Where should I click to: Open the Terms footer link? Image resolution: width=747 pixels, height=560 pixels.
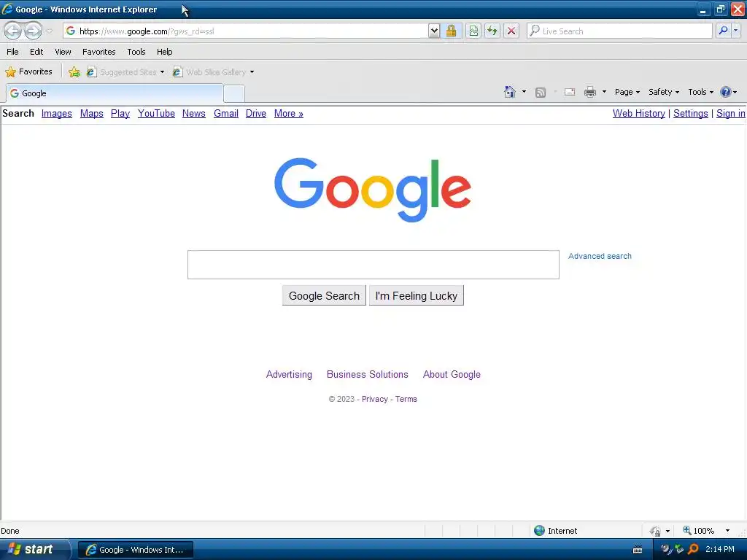tap(406, 399)
